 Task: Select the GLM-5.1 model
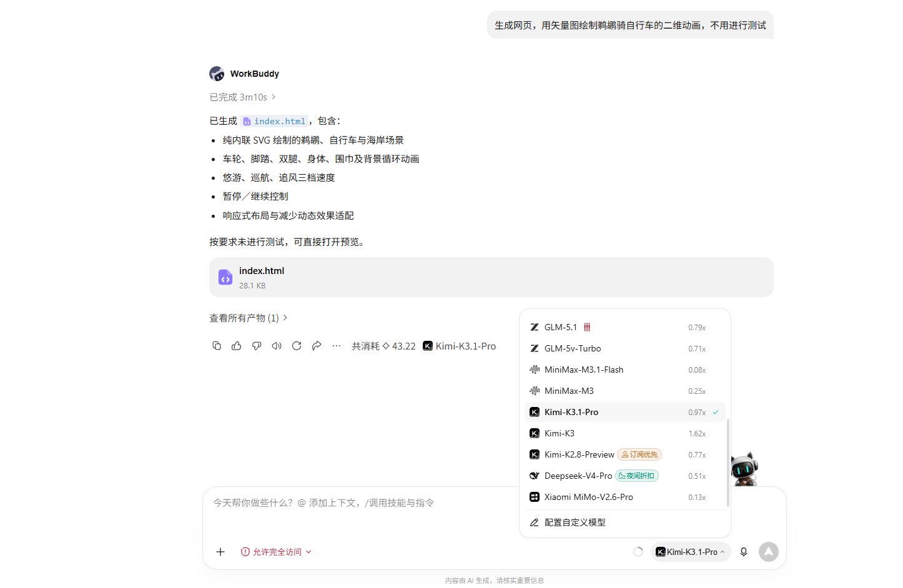click(x=625, y=327)
